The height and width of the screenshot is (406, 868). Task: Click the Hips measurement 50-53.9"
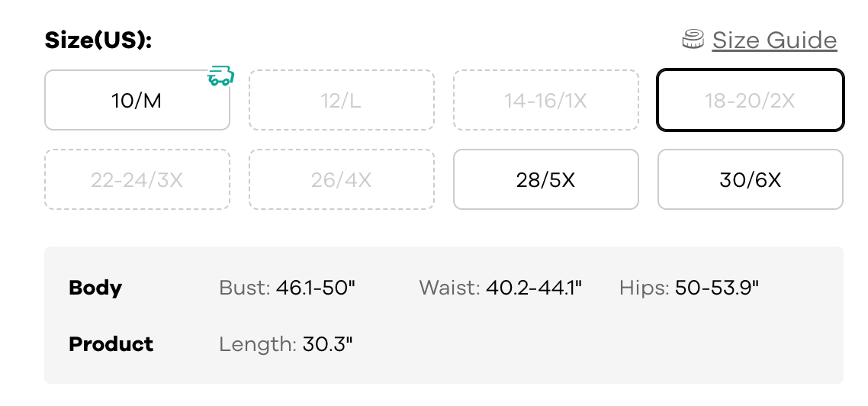point(717,288)
